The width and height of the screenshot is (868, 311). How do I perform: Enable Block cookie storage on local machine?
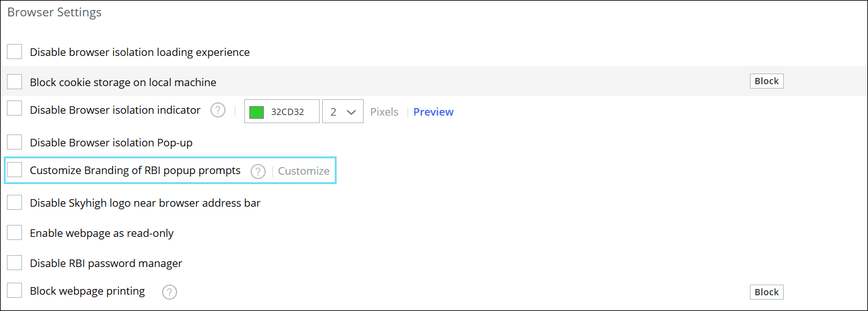(x=14, y=82)
